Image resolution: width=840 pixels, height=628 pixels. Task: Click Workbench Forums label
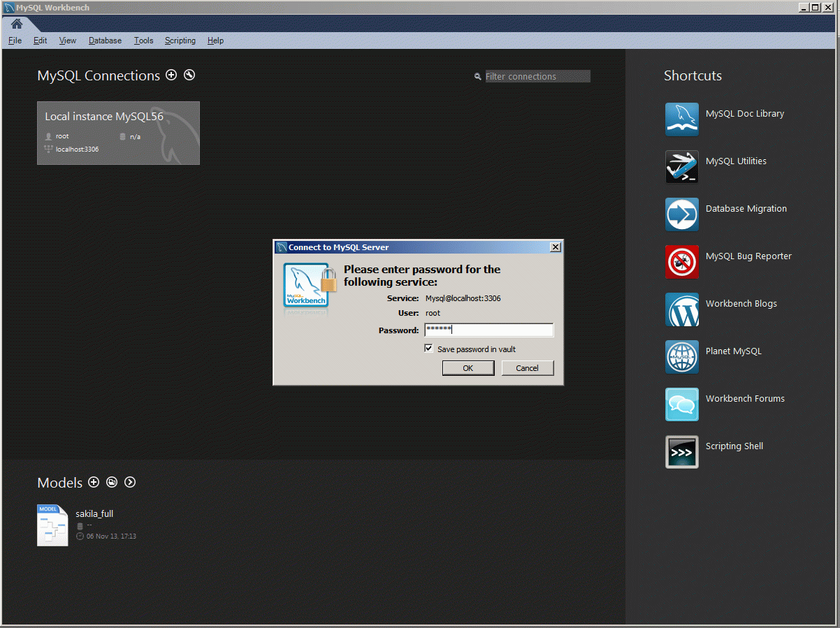[745, 398]
